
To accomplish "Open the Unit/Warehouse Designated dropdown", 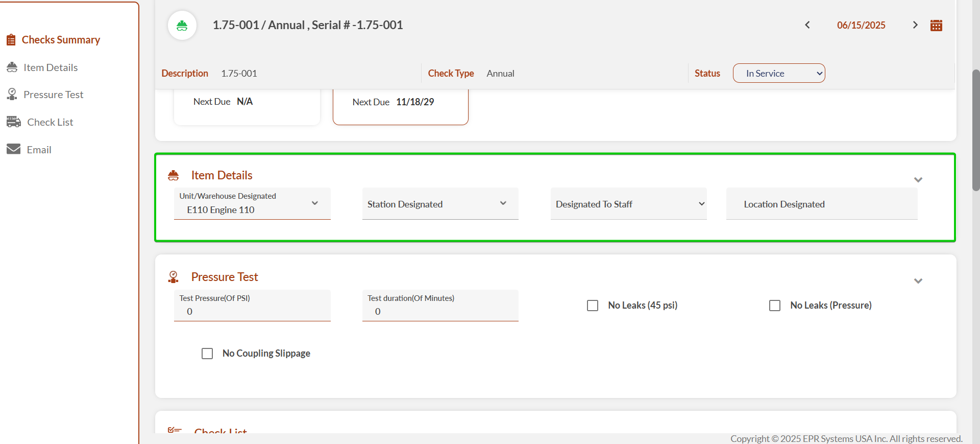I will tap(252, 204).
